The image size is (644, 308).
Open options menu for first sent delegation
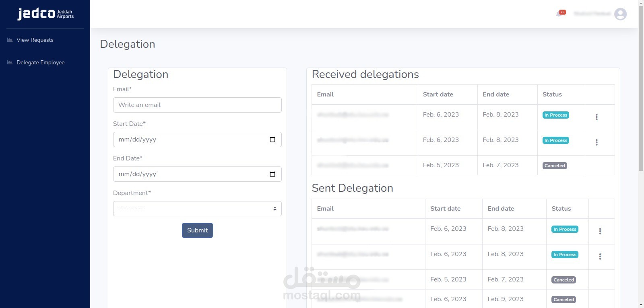600,231
